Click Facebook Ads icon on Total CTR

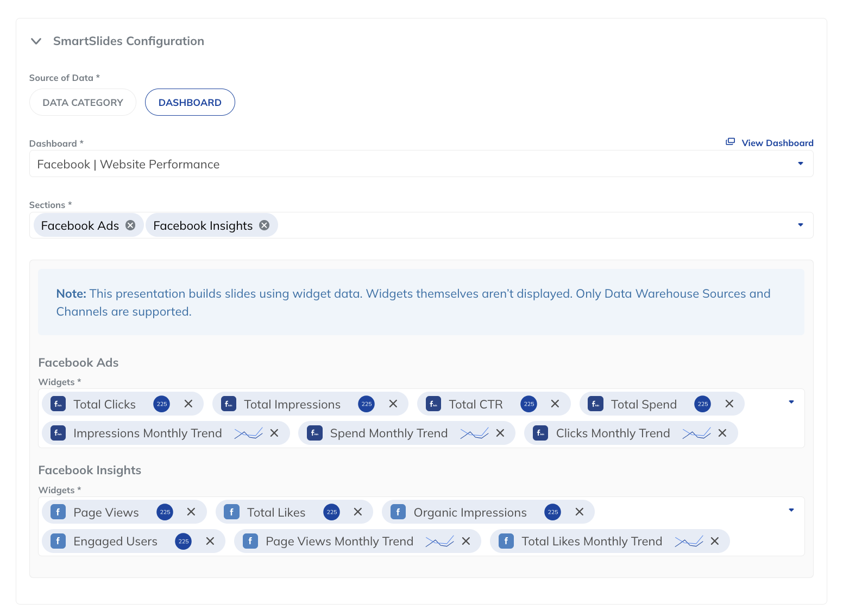(433, 404)
